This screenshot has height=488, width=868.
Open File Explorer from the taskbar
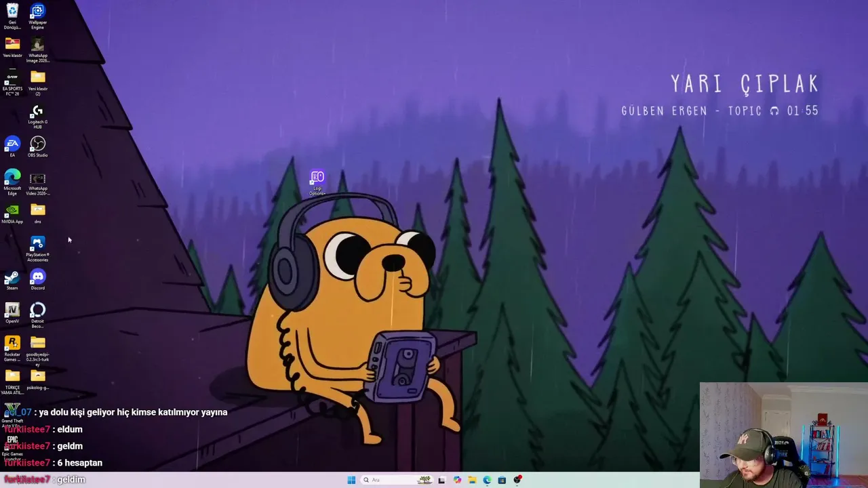pos(472,480)
